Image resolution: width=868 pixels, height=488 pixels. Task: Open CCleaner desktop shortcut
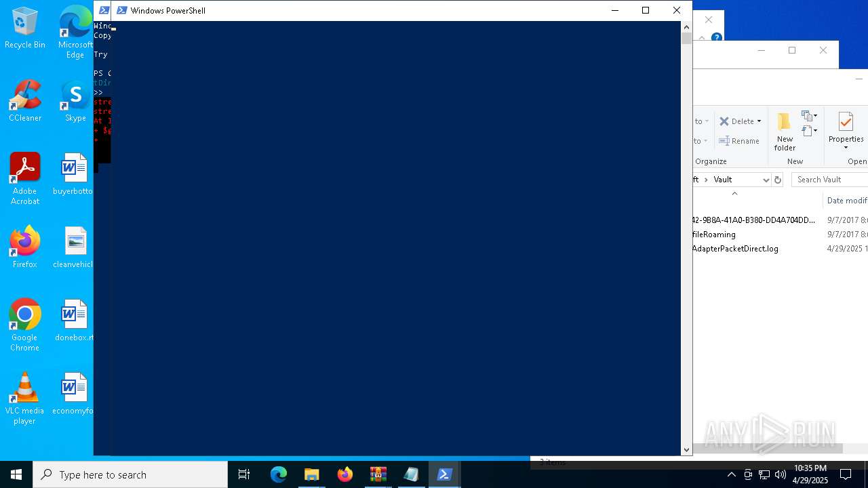(25, 101)
